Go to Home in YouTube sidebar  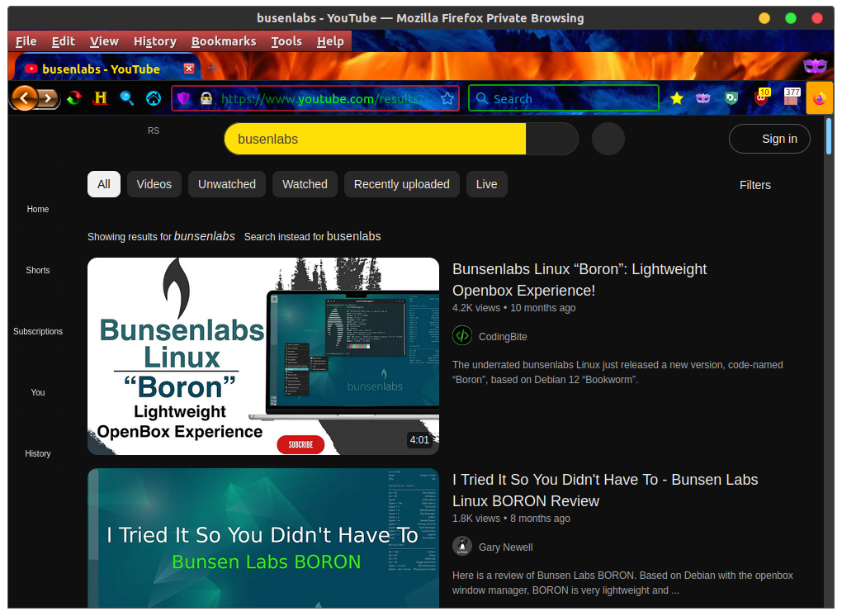click(x=38, y=209)
